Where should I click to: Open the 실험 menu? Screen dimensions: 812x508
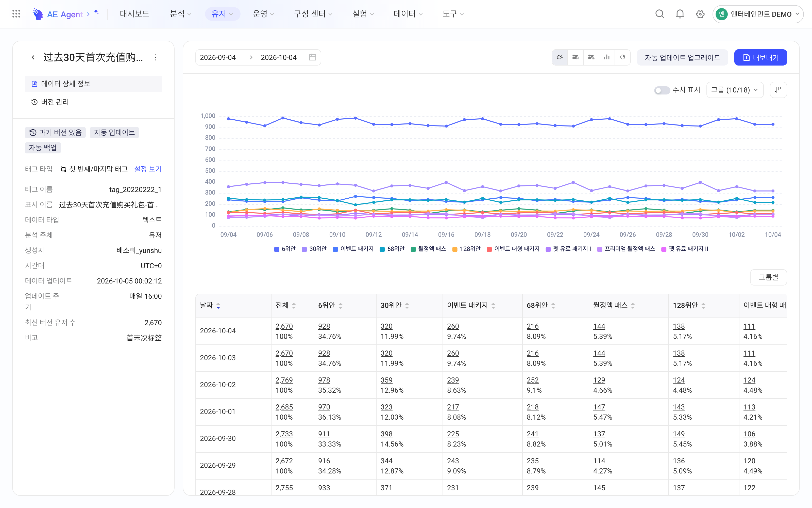pyautogui.click(x=363, y=14)
